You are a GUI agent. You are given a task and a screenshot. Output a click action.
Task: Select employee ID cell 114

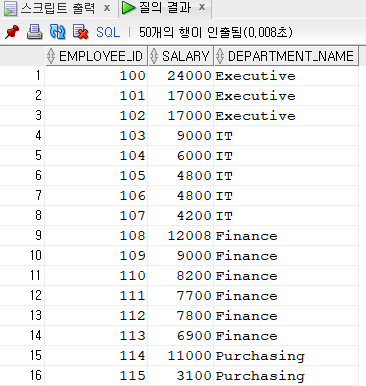[96, 356]
